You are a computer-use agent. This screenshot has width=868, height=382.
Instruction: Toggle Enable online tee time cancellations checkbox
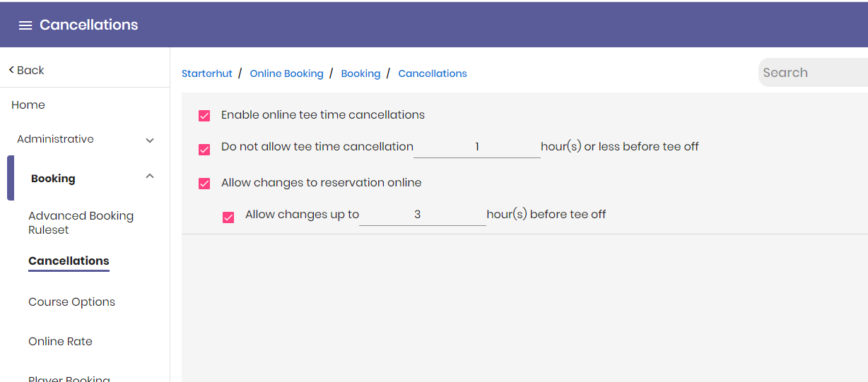[204, 115]
